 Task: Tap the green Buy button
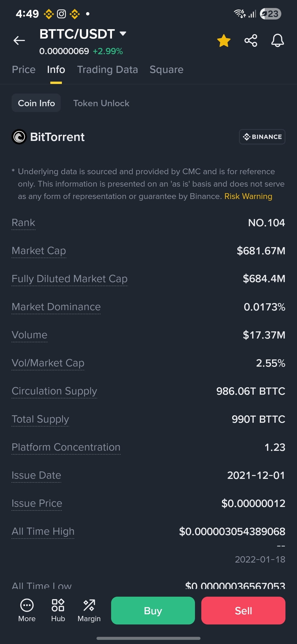pyautogui.click(x=153, y=610)
